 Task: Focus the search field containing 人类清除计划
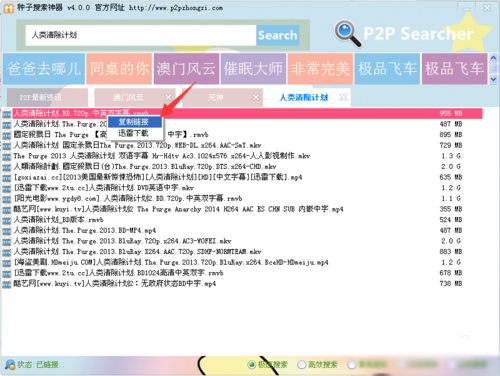141,35
